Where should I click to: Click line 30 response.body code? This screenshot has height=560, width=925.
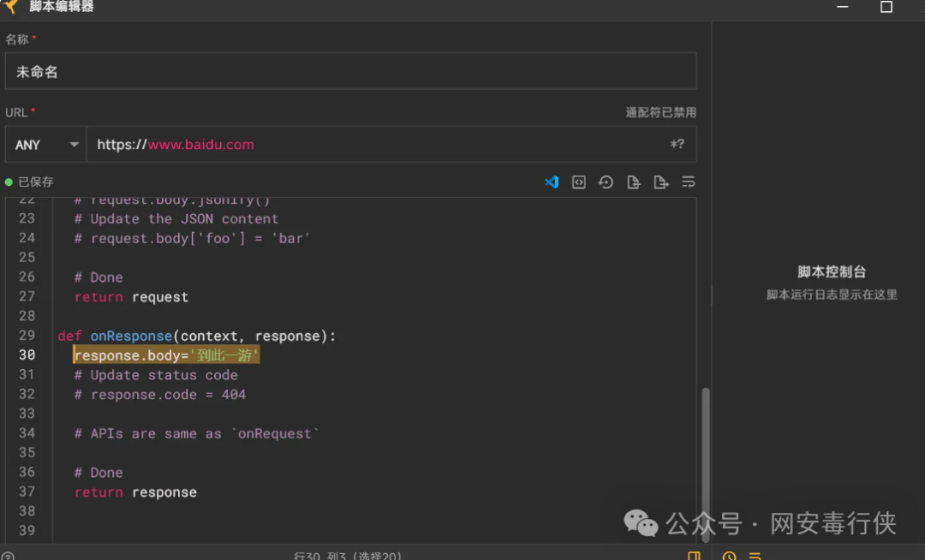point(166,354)
